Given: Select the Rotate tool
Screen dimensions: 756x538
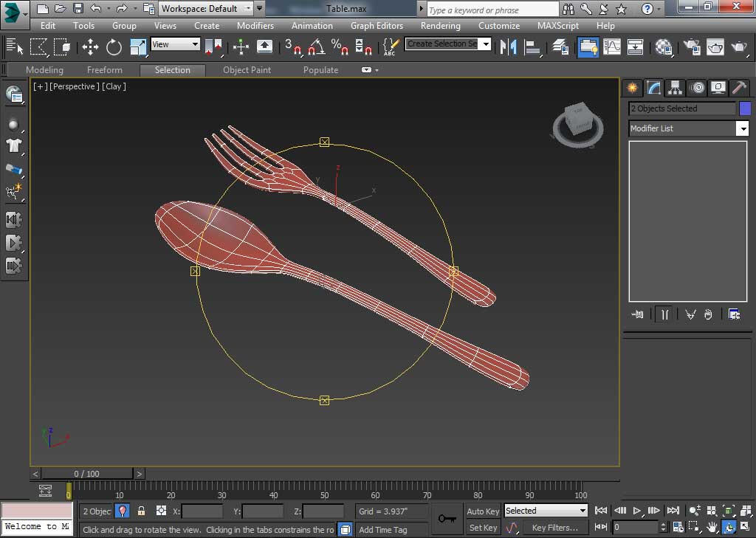Looking at the screenshot, I should click(114, 47).
